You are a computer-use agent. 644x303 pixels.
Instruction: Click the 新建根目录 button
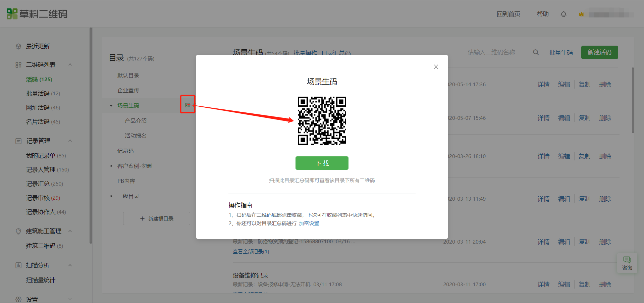pyautogui.click(x=157, y=218)
